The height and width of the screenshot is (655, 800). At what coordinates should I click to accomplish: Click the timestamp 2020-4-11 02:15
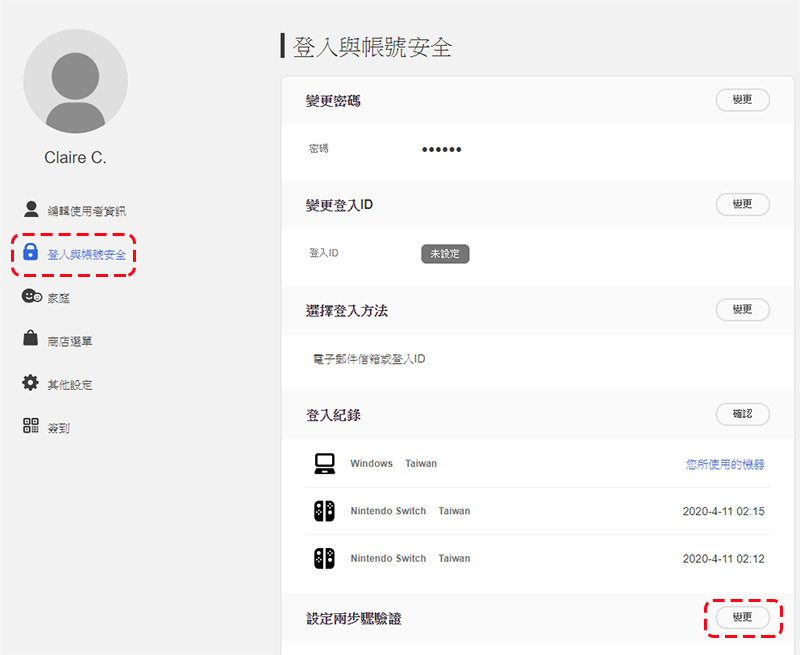(x=723, y=512)
